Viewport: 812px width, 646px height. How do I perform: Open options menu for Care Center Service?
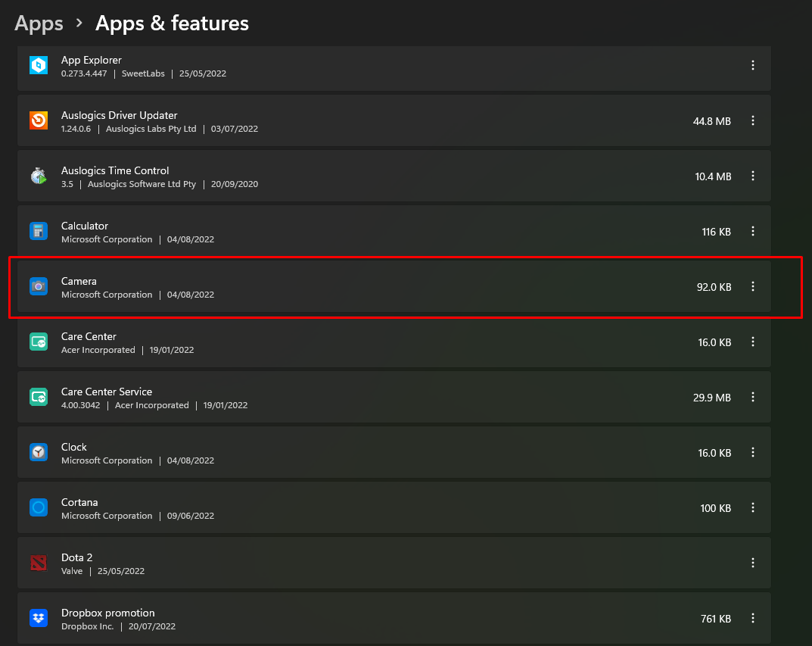(x=752, y=398)
